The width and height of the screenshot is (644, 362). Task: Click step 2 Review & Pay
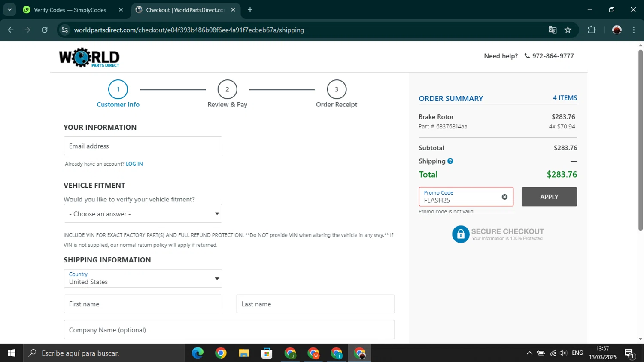coord(227,94)
